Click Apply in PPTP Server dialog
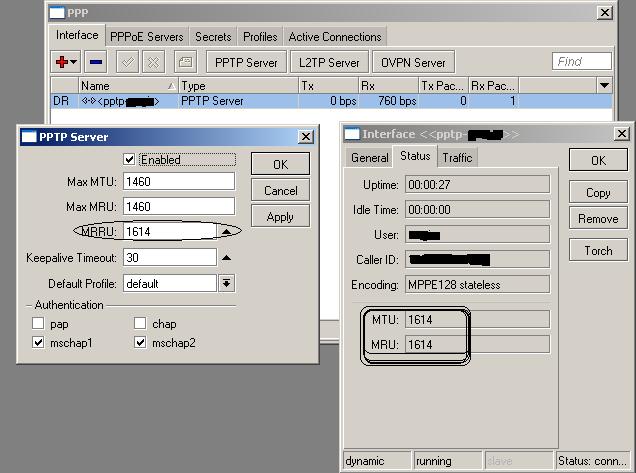The image size is (636, 473). pyautogui.click(x=280, y=216)
